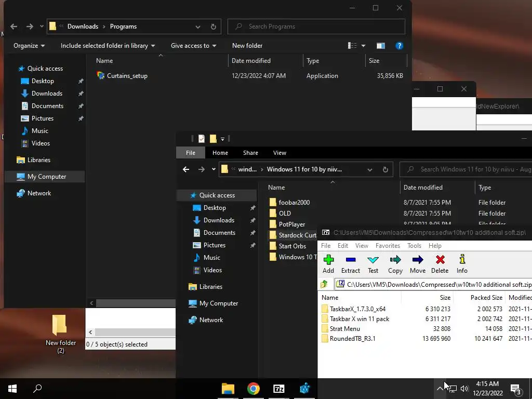532x399 pixels.
Task: Click the Move icon in 7-Zip
Action: point(418,264)
